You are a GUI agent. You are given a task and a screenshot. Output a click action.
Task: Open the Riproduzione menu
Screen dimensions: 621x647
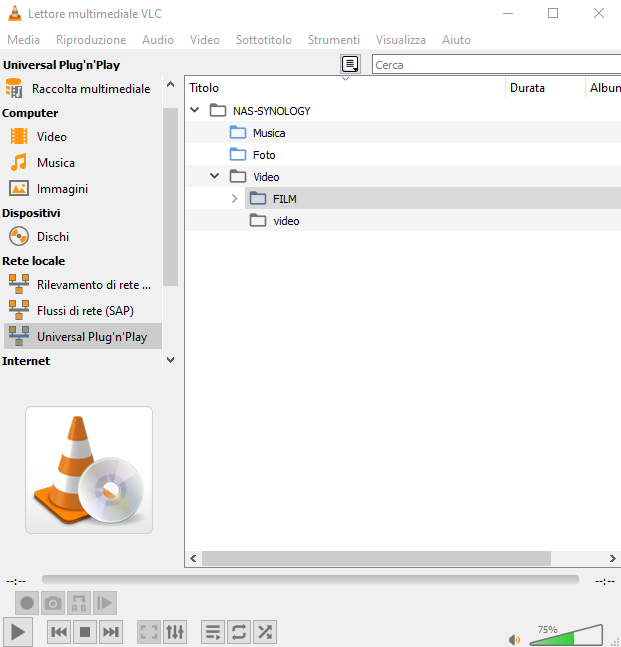tap(91, 40)
